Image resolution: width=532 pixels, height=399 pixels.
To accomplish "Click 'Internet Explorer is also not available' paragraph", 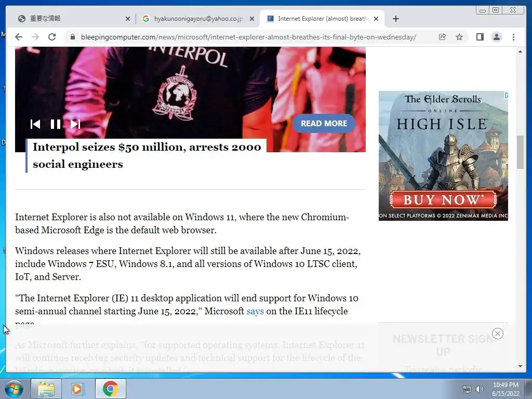I will (182, 223).
